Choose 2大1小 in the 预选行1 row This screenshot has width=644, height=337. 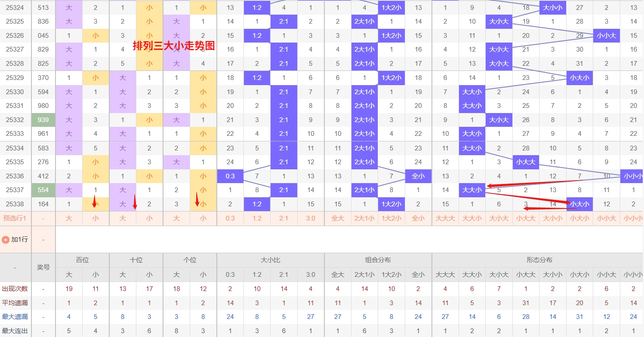364,218
